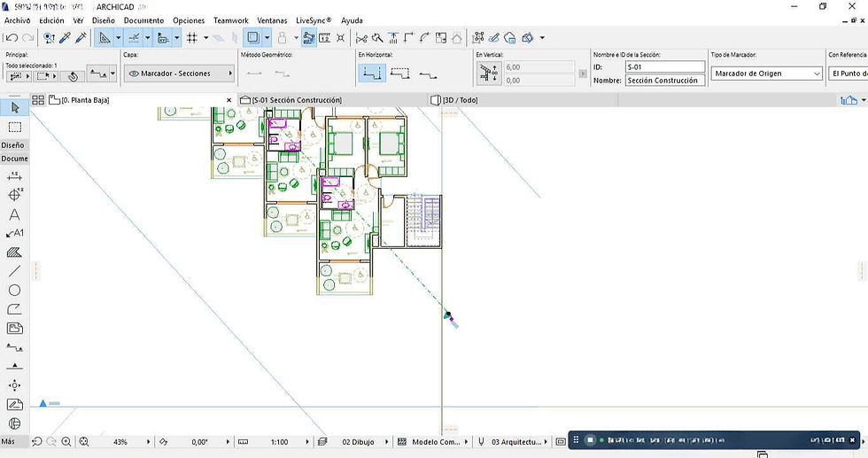
Task: Select the Line tool in toolbox
Action: pyautogui.click(x=14, y=271)
